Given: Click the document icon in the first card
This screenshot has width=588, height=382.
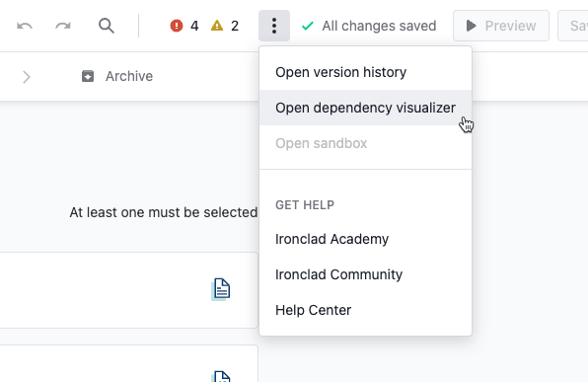Looking at the screenshot, I should (x=221, y=289).
